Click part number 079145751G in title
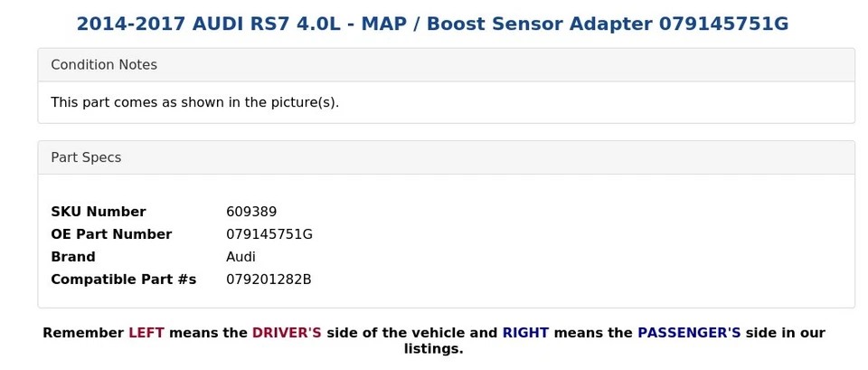Image resolution: width=868 pixels, height=370 pixels. click(x=723, y=24)
